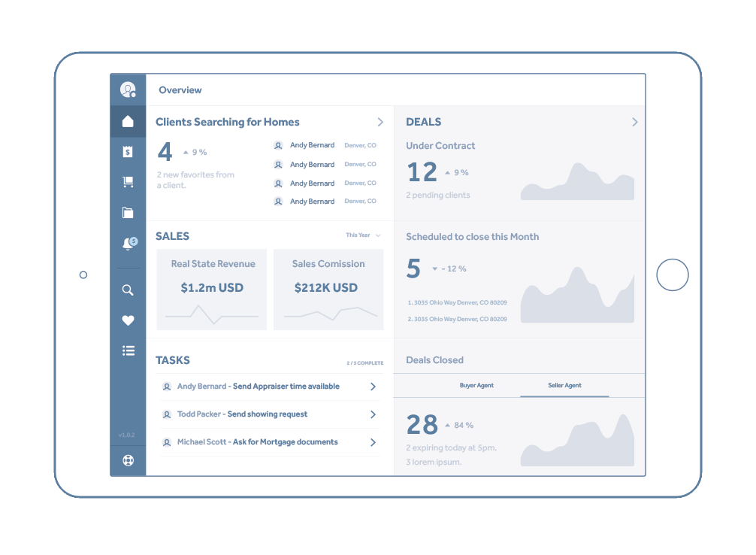This screenshot has height=555, width=756.
Task: Click the search magnifier icon
Action: [128, 290]
